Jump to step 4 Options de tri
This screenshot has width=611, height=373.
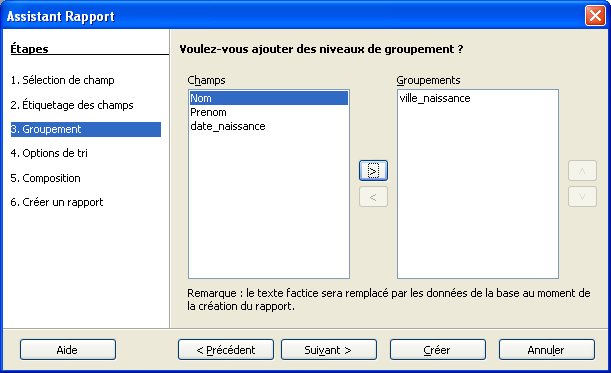[49, 153]
